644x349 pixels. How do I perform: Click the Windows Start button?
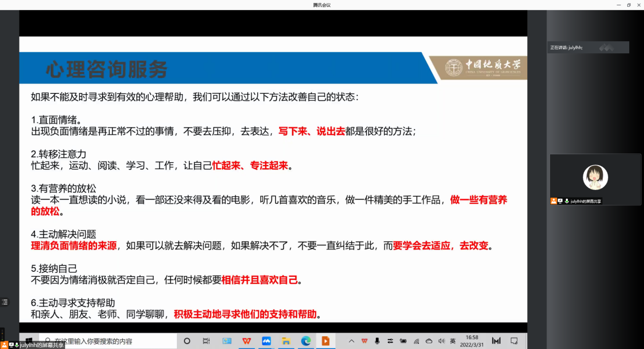29,341
